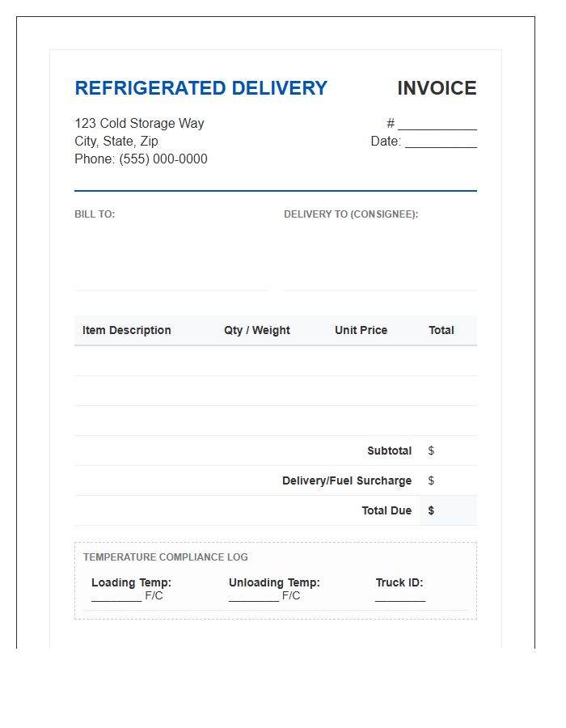Click the Unit Price column header

pos(361,330)
